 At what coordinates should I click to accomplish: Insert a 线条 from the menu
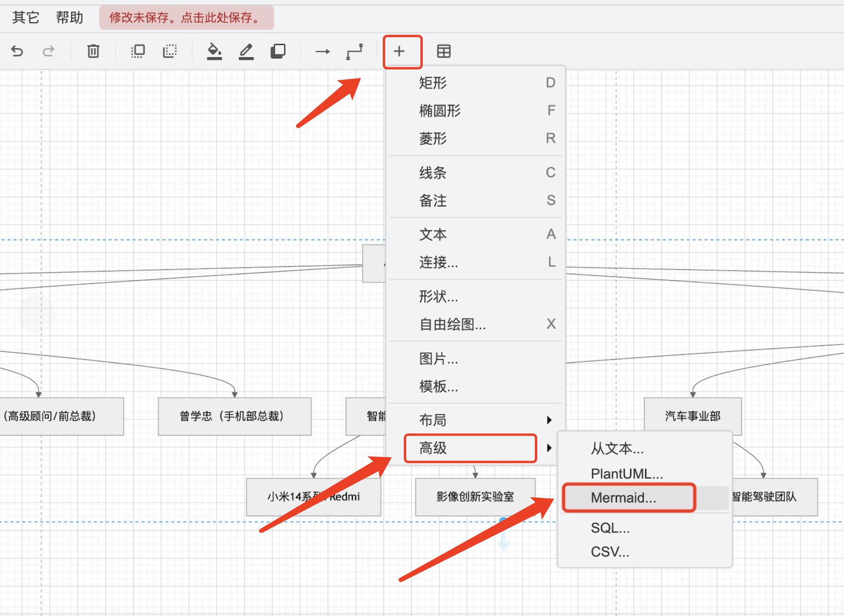(475, 172)
